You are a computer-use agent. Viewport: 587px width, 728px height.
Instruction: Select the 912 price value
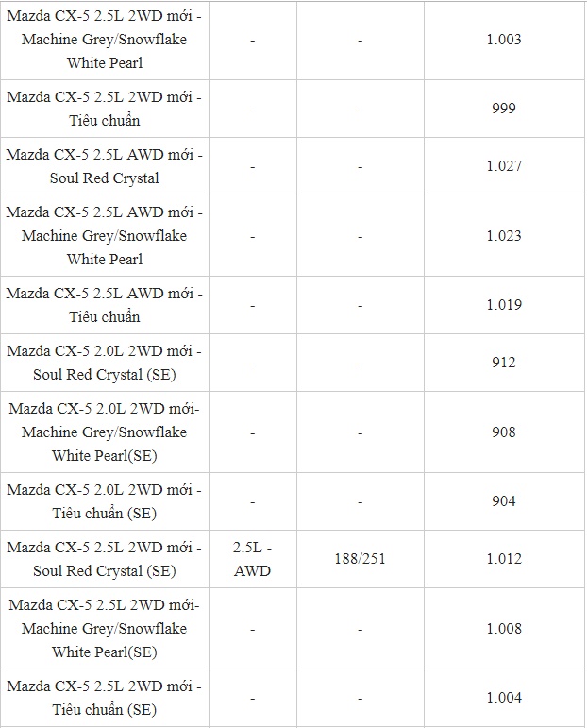503,363
